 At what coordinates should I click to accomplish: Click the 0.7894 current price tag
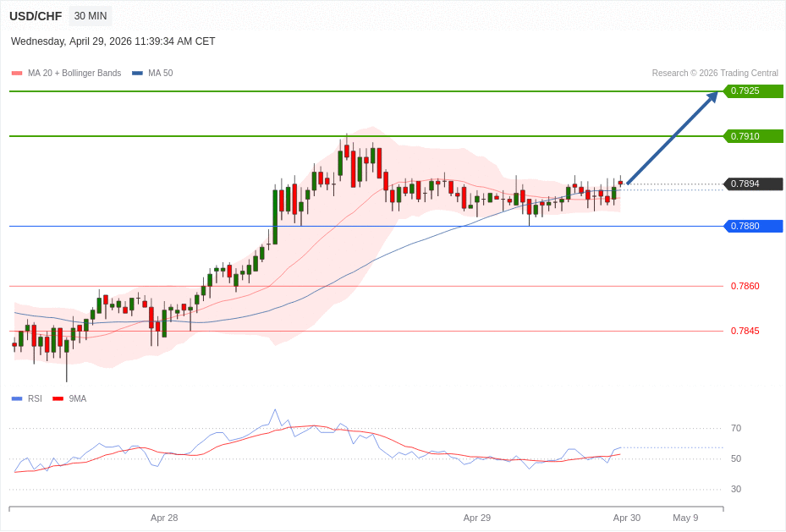(752, 184)
